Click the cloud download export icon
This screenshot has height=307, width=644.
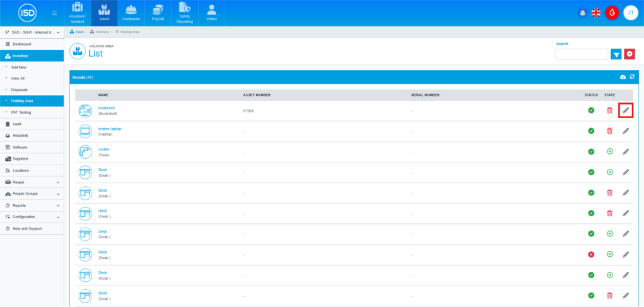pos(623,77)
